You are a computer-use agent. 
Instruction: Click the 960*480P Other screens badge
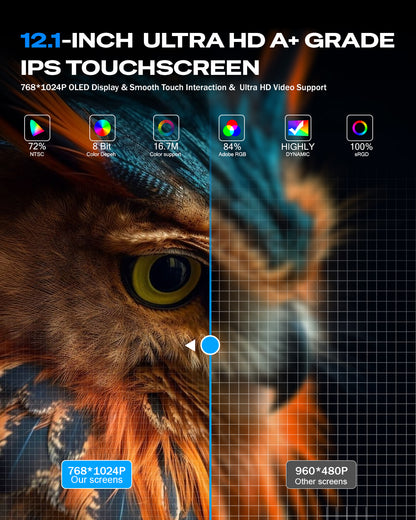tap(321, 475)
